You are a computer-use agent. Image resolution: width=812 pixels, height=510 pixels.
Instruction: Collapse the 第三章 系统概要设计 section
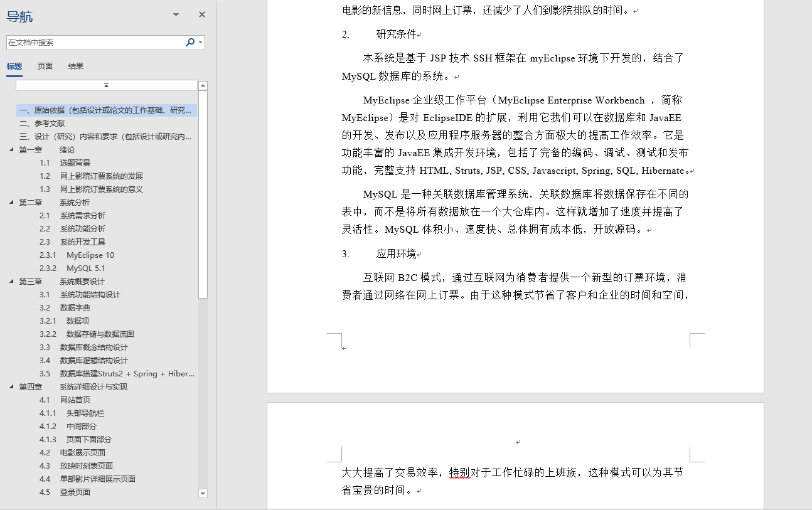point(11,282)
